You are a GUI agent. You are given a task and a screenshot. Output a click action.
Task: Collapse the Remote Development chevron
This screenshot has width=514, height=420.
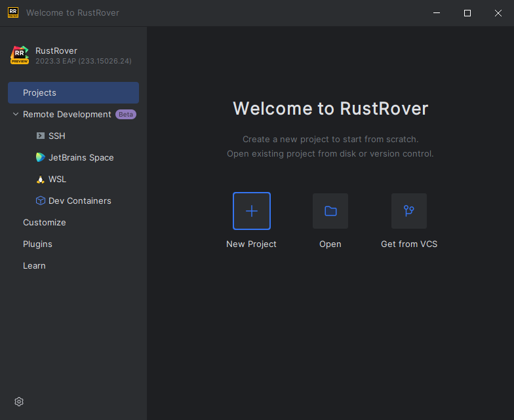[x=16, y=115]
